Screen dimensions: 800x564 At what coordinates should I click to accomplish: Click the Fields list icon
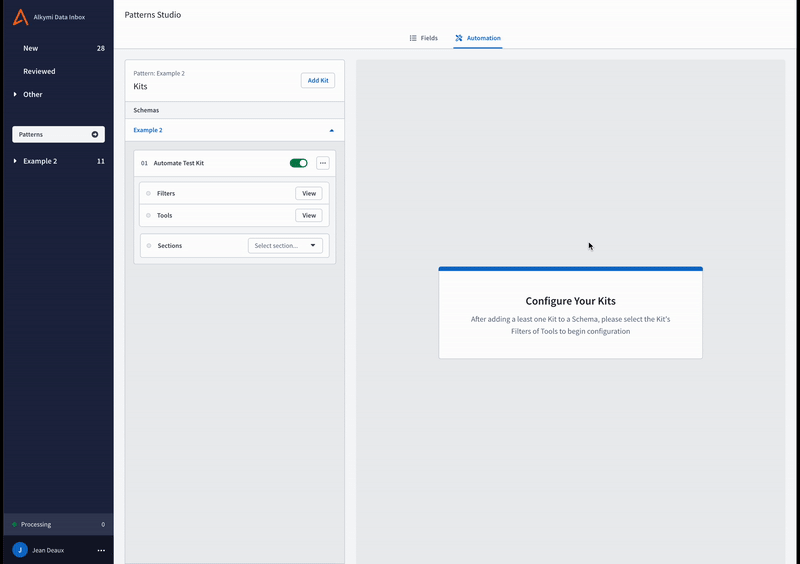(413, 38)
